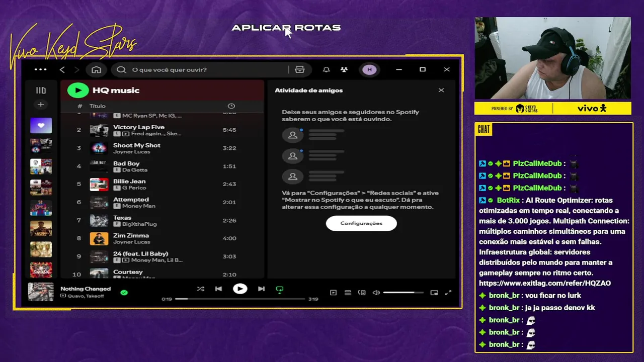
Task: Click the Zim Zimma album cover
Action: tap(99, 238)
